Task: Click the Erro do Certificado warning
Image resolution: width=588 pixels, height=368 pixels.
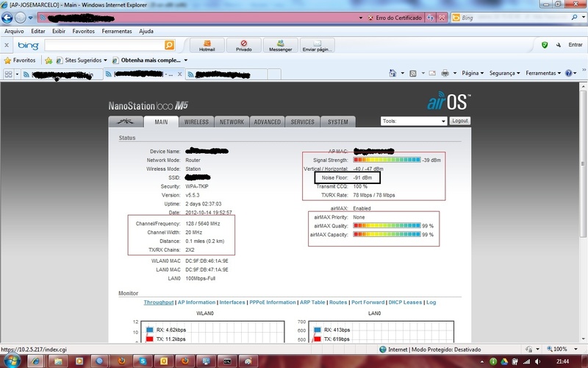Action: 395,18
